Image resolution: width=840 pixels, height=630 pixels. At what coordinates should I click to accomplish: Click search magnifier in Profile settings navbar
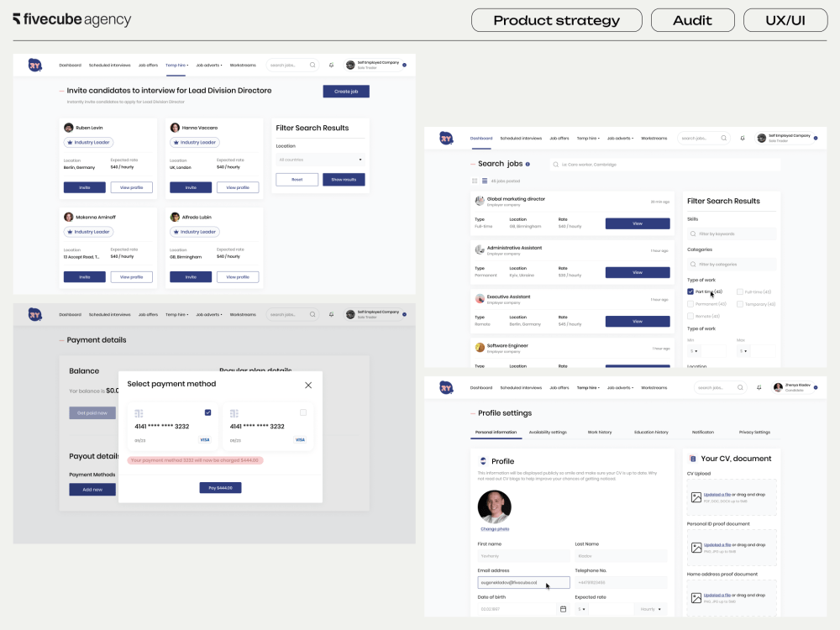coord(740,387)
